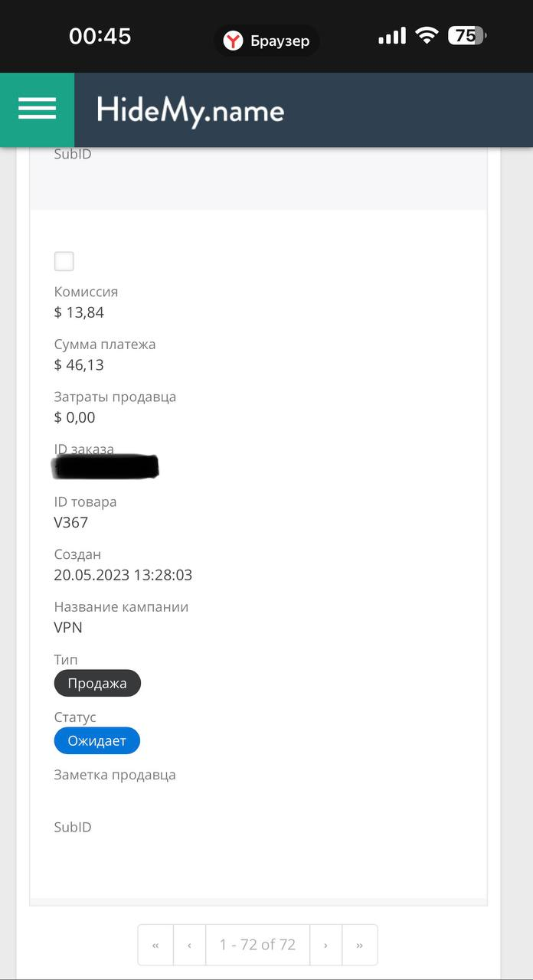Tick the checkbox above Комиссия

coord(64,262)
